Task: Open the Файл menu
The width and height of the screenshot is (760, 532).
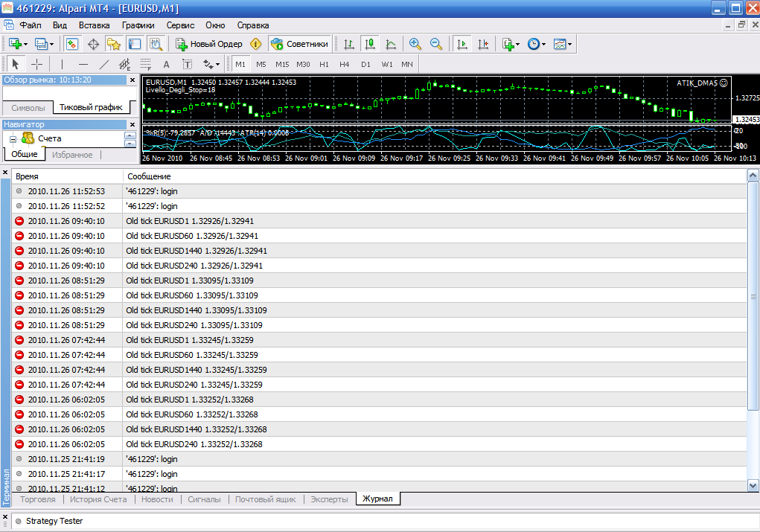Action: click(x=31, y=25)
